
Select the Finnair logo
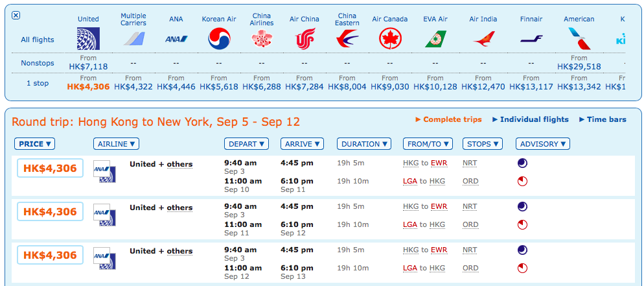click(531, 40)
